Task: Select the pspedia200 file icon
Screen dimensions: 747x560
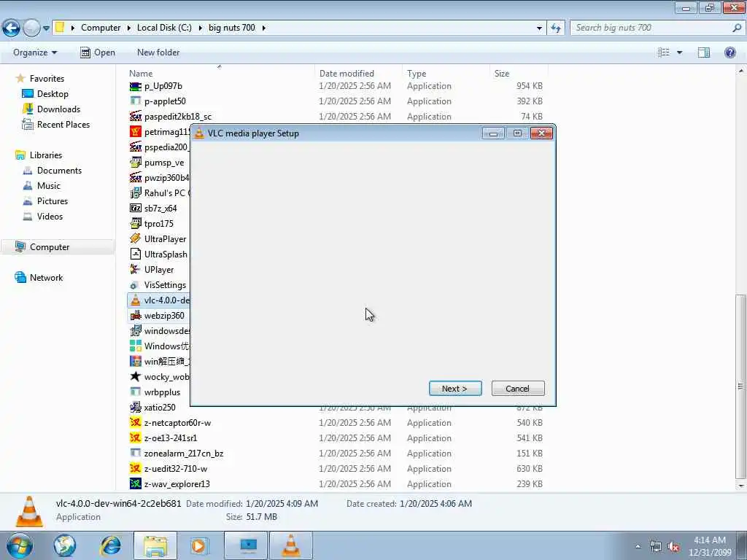Action: [135, 147]
